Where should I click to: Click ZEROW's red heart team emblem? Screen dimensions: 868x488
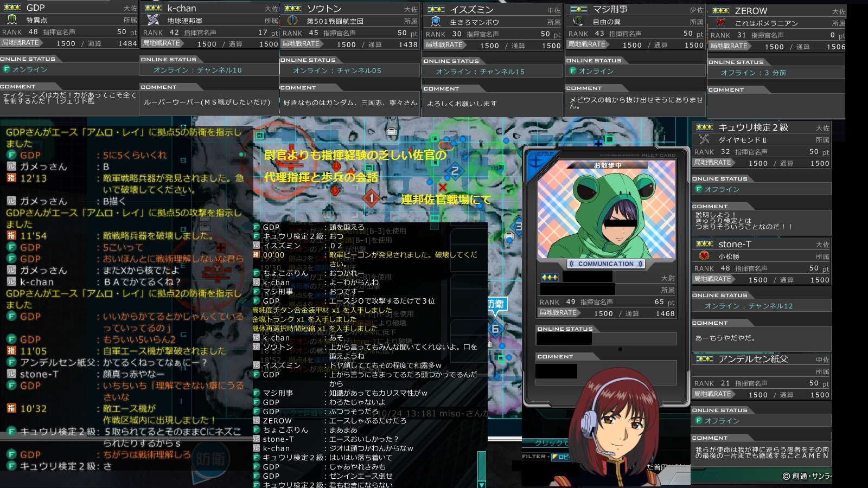click(720, 23)
